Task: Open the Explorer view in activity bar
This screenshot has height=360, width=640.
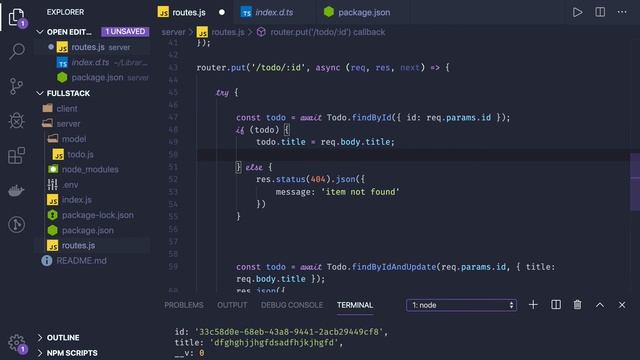Action: (16, 17)
